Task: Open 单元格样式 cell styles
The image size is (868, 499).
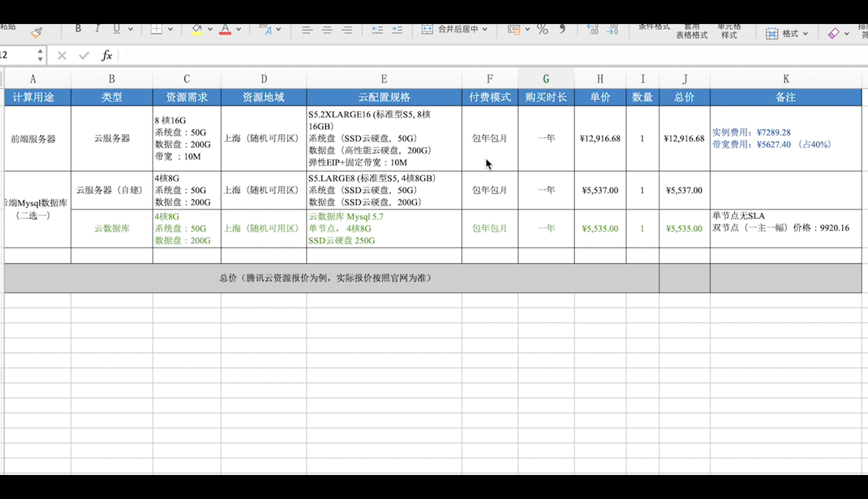Action: point(729,31)
